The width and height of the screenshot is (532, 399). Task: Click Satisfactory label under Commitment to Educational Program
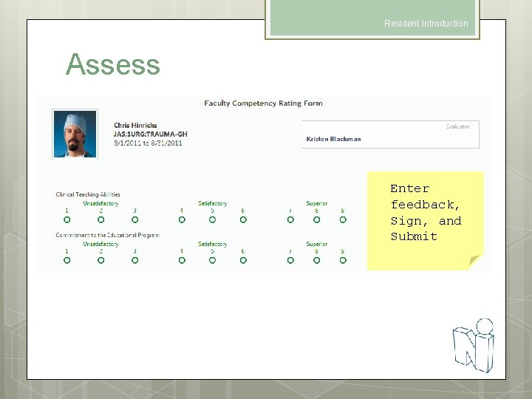(x=213, y=244)
